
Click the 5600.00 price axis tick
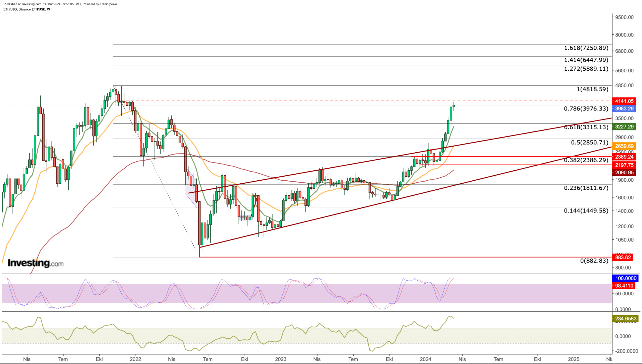tap(624, 71)
